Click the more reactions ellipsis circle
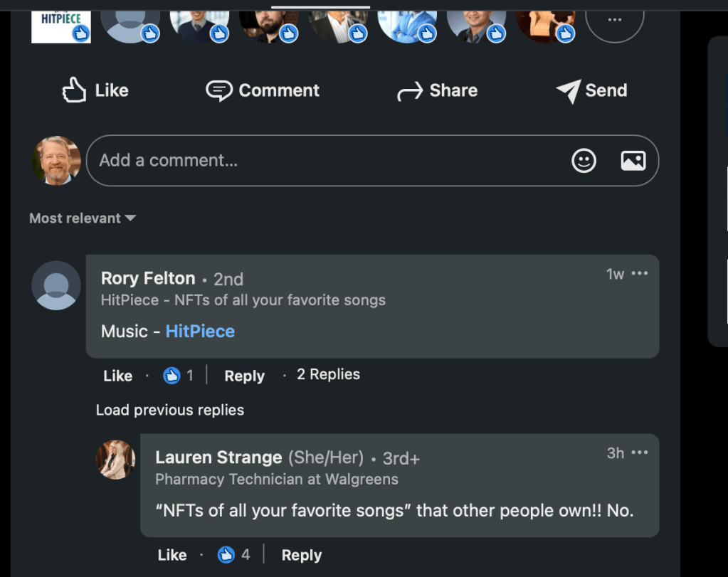The width and height of the screenshot is (728, 577). click(614, 19)
